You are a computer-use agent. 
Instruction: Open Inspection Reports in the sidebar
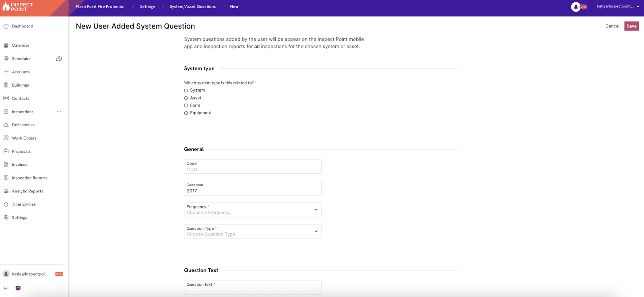29,178
